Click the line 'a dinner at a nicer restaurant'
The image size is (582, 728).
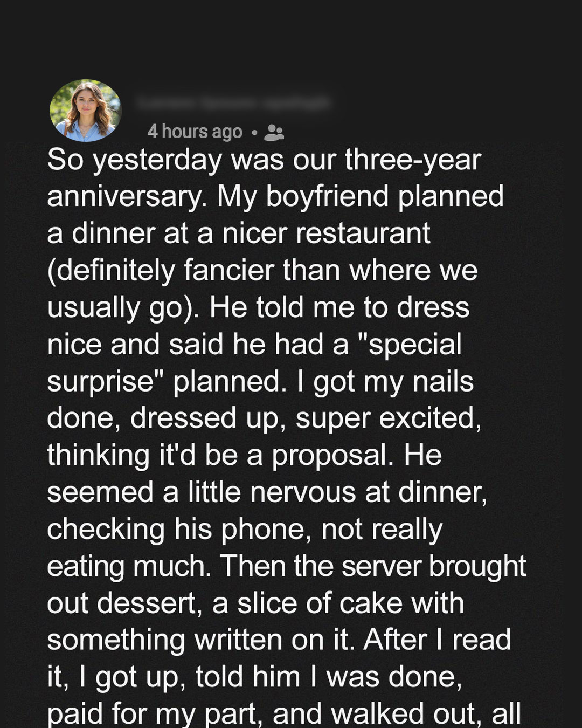pyautogui.click(x=238, y=233)
